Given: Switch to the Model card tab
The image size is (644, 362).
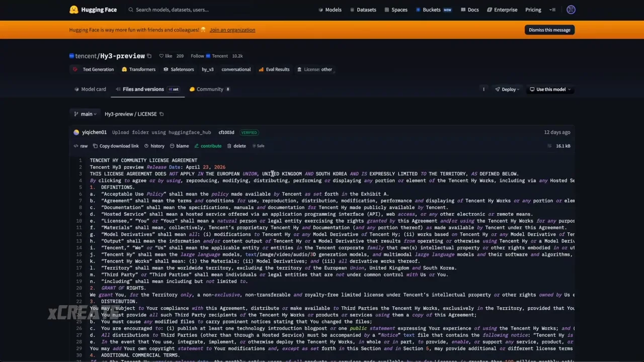Looking at the screenshot, I should [90, 89].
